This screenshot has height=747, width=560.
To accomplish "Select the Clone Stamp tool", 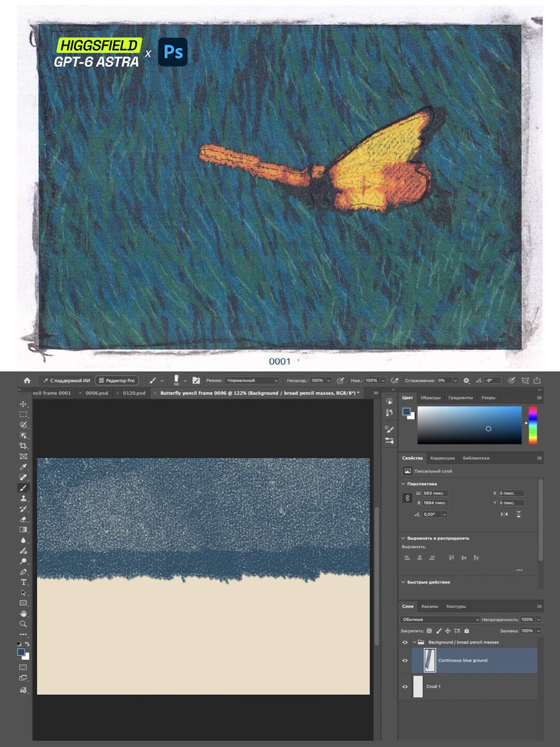I will [24, 499].
